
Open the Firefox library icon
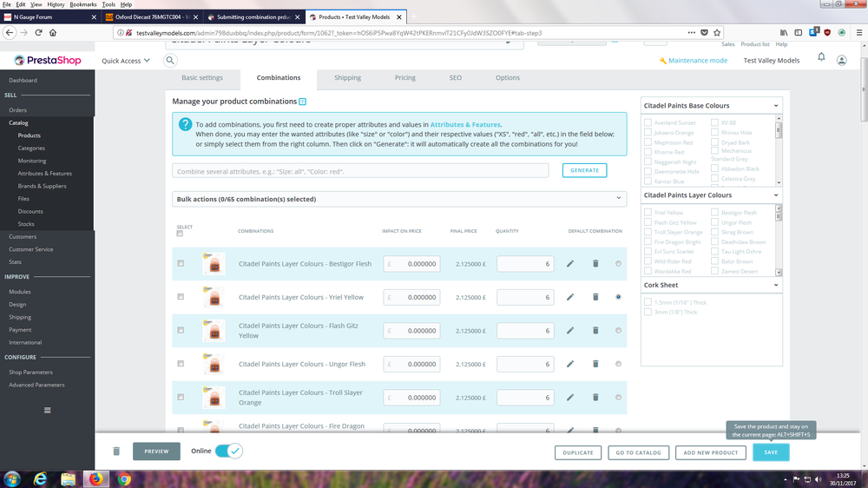pos(784,33)
